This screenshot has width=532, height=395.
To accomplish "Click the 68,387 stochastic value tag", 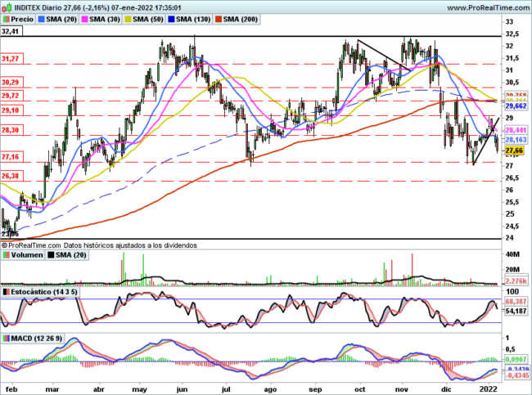I will [516, 301].
